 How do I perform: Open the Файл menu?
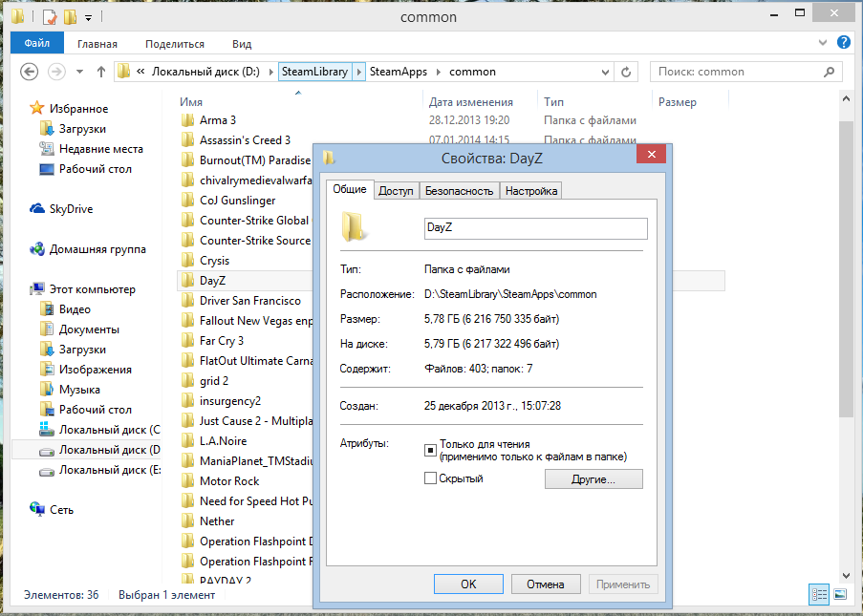pos(37,43)
